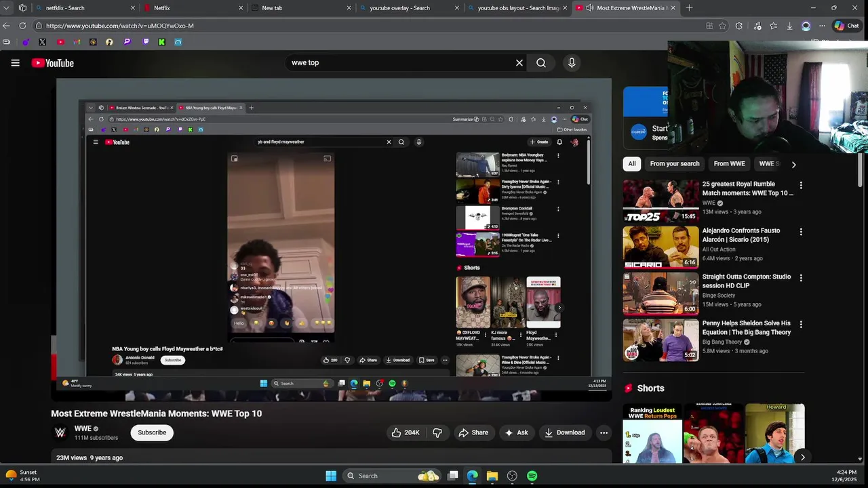Open OBS Studio from the taskbar

coord(512,476)
